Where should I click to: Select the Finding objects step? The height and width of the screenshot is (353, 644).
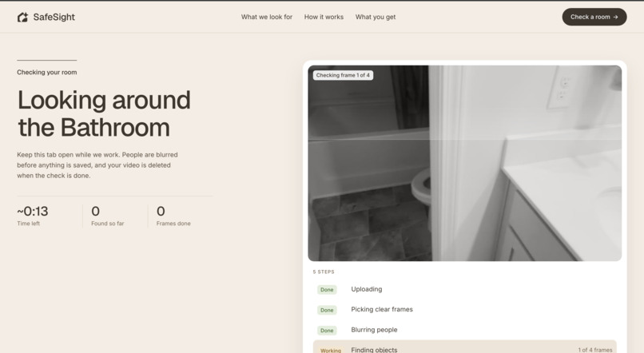click(x=464, y=347)
